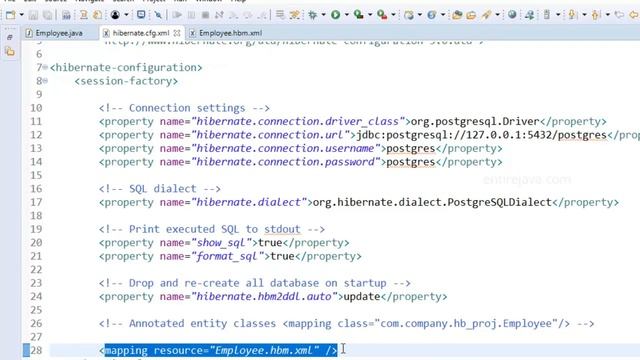This screenshot has height=360, width=640.
Task: Open the Search dropdown arrow
Action: (497, 15)
